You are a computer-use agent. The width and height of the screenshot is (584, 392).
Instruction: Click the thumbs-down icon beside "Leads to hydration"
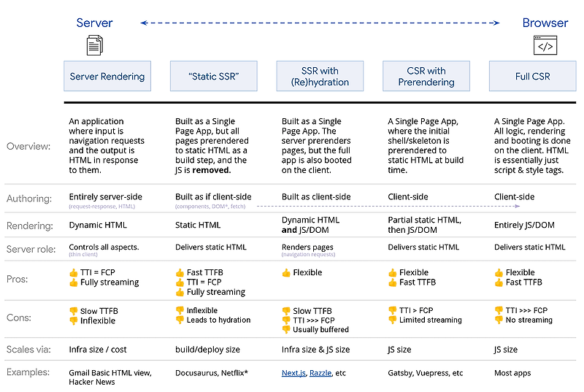pos(180,320)
